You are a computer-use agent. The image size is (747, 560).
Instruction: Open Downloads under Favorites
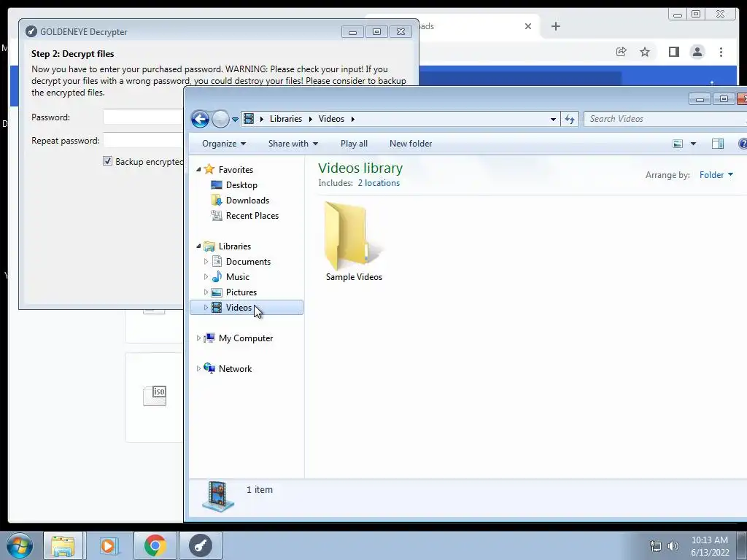(247, 200)
